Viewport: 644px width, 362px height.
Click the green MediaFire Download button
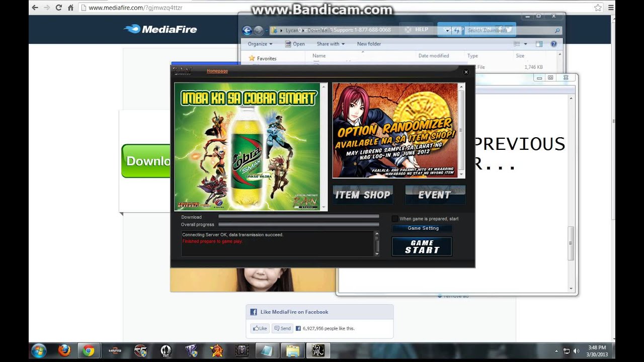pos(146,161)
